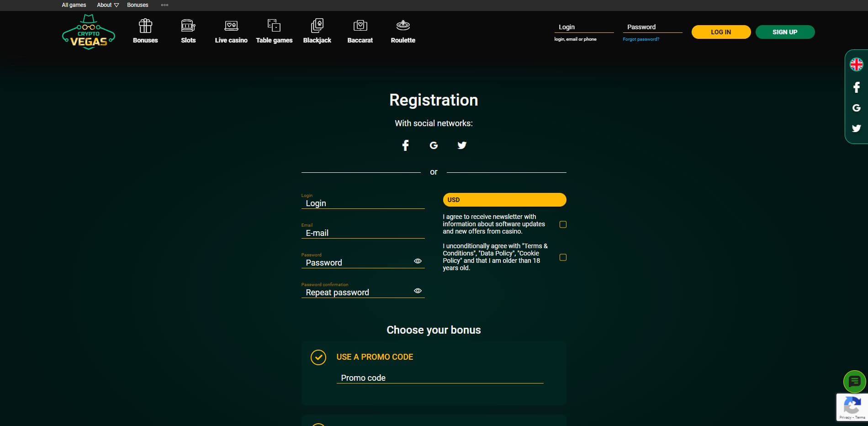This screenshot has height=426, width=868.
Task: Register with Google in registration form
Action: (x=434, y=145)
